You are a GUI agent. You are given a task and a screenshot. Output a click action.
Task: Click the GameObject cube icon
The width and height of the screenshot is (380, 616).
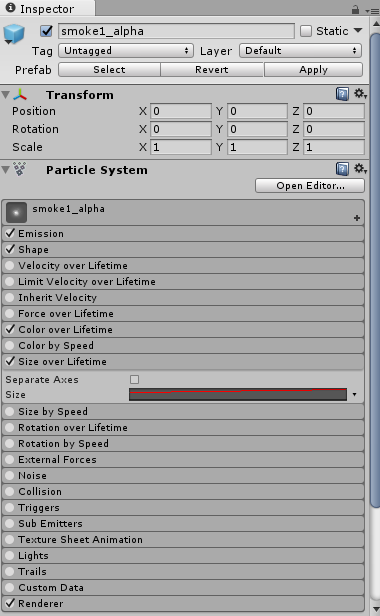point(14,34)
